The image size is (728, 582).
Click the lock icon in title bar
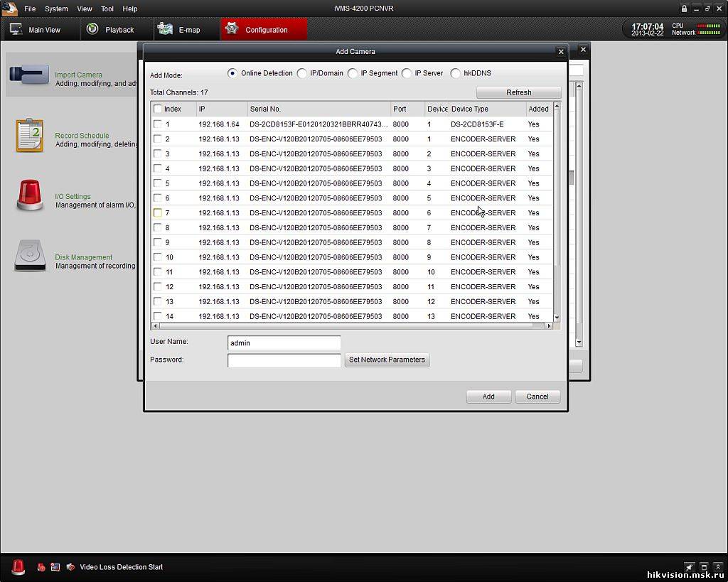[x=684, y=9]
